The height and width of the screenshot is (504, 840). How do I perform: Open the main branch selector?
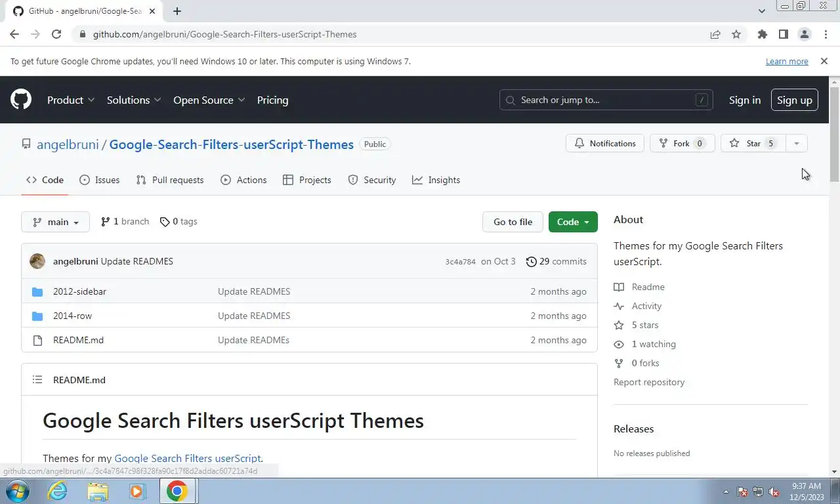[x=55, y=222]
